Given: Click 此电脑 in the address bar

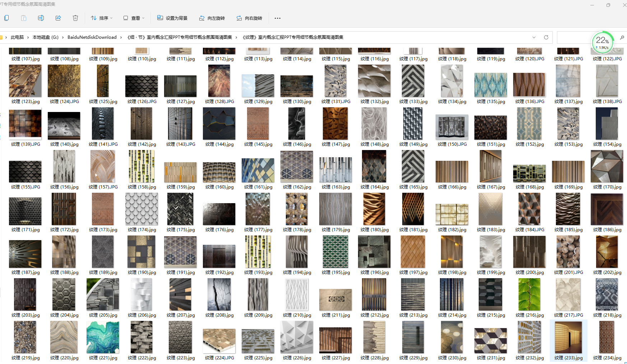Looking at the screenshot, I should [x=17, y=37].
